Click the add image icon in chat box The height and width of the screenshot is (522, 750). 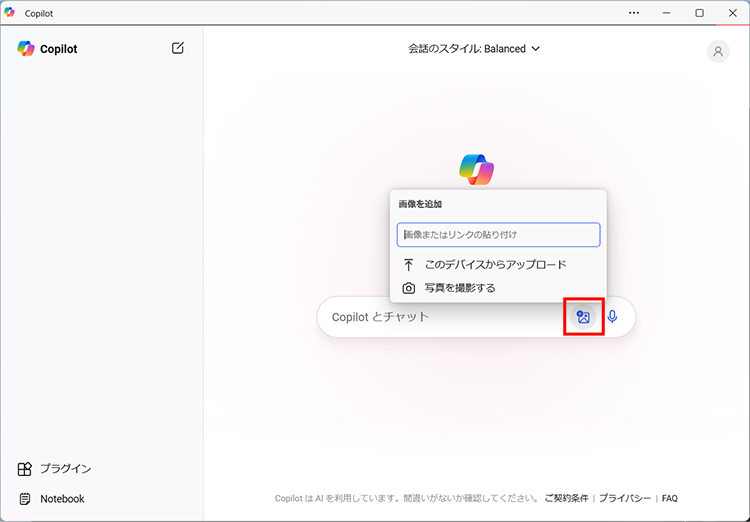(583, 317)
